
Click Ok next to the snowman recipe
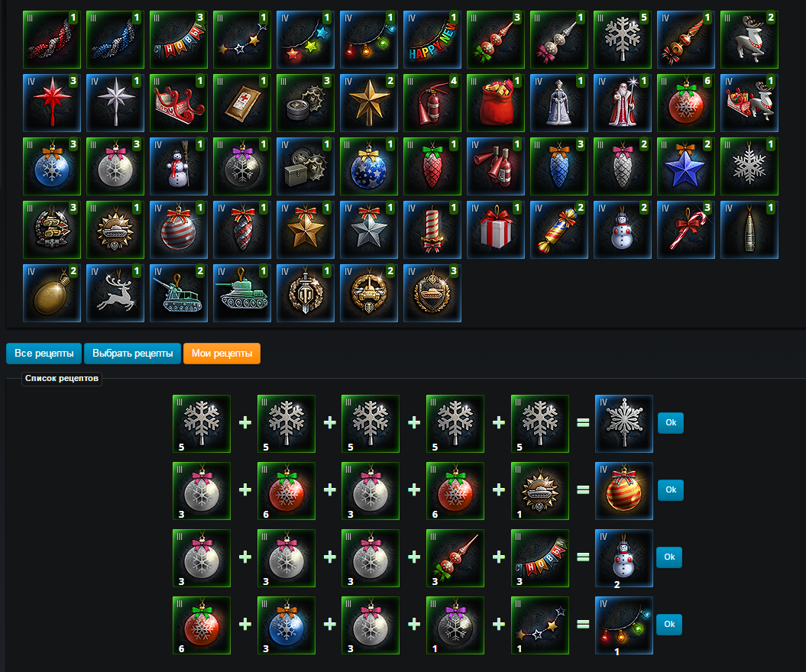point(669,557)
